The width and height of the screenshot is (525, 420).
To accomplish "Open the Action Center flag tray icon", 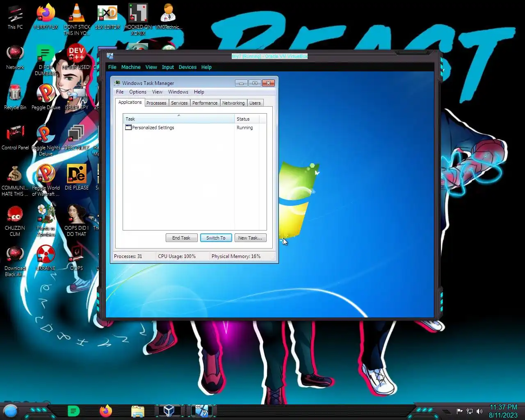I will pos(459,411).
